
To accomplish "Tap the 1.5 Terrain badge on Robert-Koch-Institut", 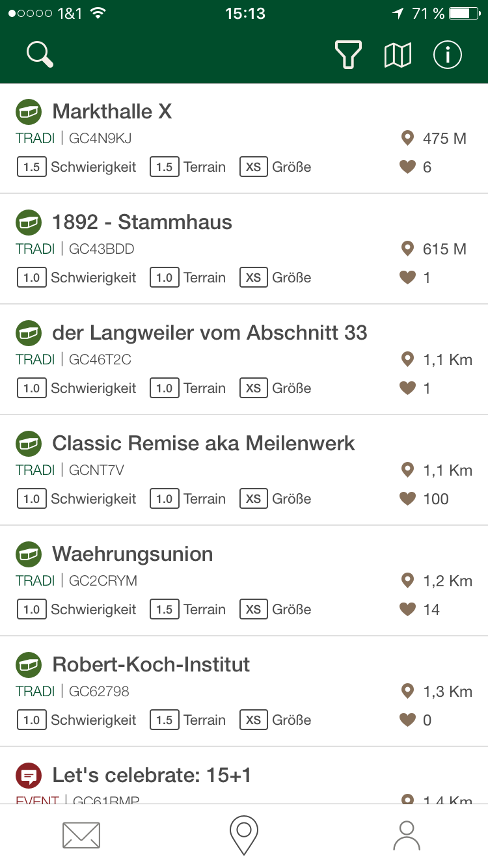I will click(165, 720).
